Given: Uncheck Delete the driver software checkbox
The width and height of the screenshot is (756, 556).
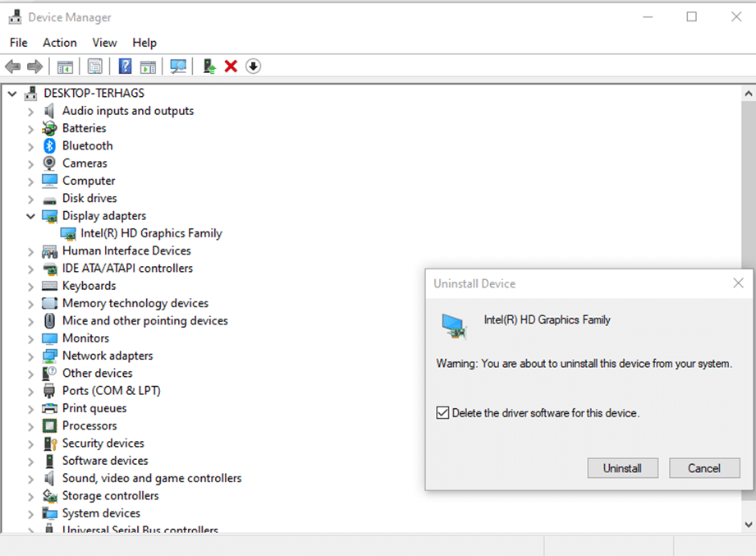Looking at the screenshot, I should [x=442, y=413].
